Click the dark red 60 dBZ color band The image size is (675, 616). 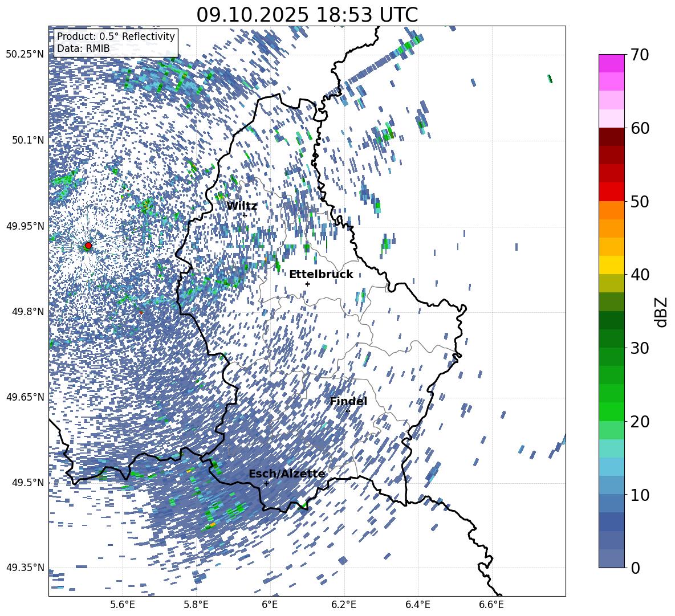coord(611,137)
